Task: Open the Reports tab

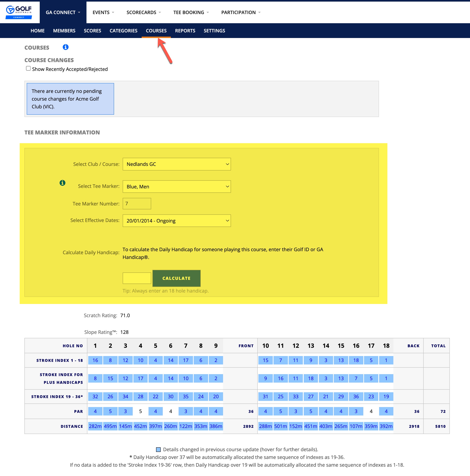Action: coord(185,31)
